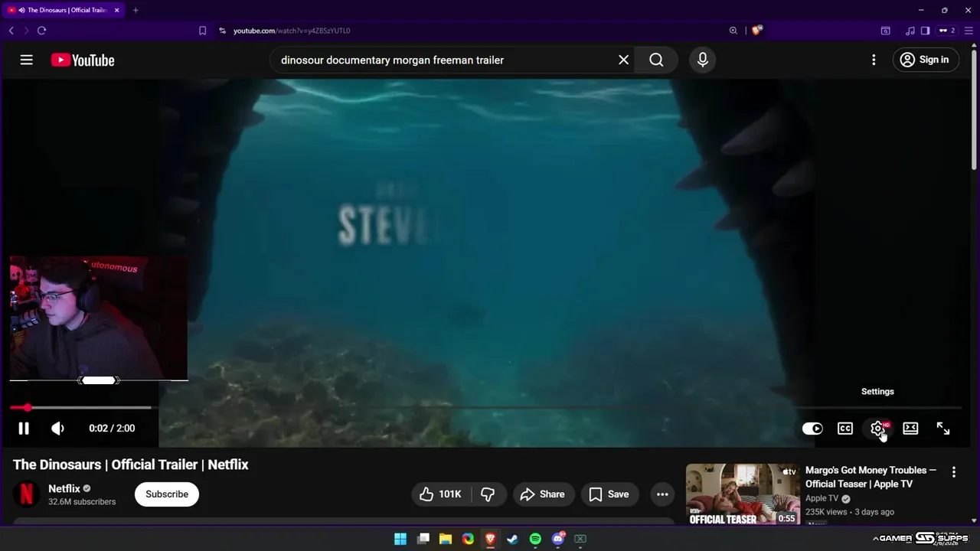Switch to theater mode
The width and height of the screenshot is (980, 551).
click(910, 429)
